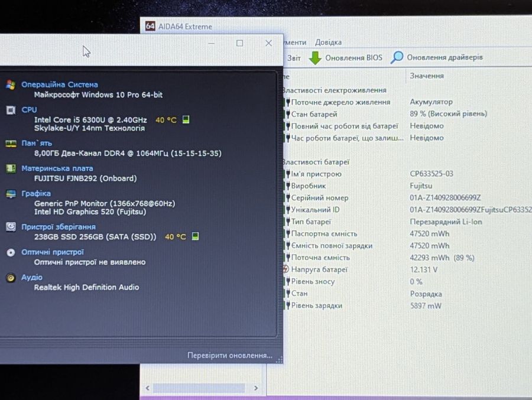
Task: Click the voltage icon beside Напруга батареї
Action: pos(286,269)
